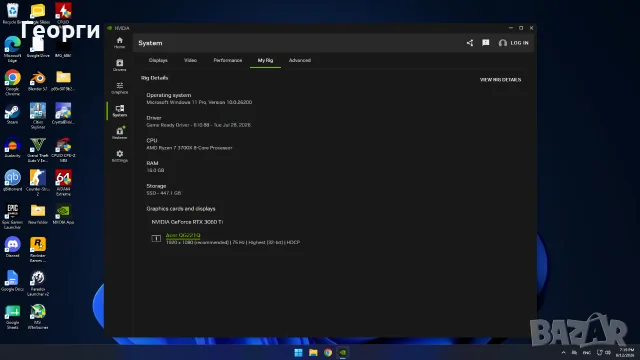Select the NVIDIA GeForce RTX 3060 Ti text

click(187, 222)
